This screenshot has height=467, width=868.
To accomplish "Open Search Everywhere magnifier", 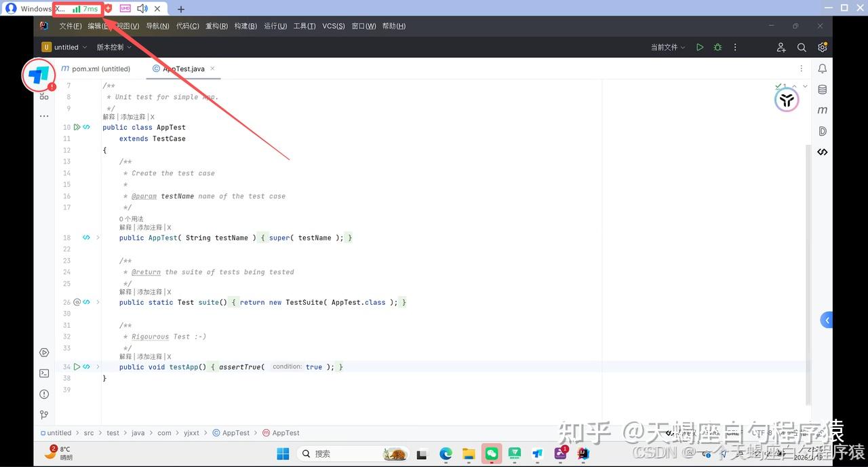I will coord(802,48).
